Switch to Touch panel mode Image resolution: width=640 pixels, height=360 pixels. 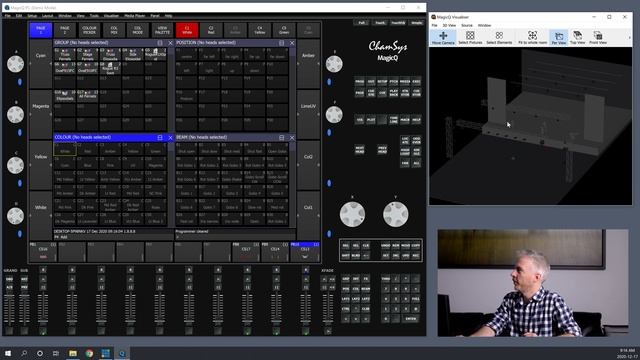(x=380, y=23)
